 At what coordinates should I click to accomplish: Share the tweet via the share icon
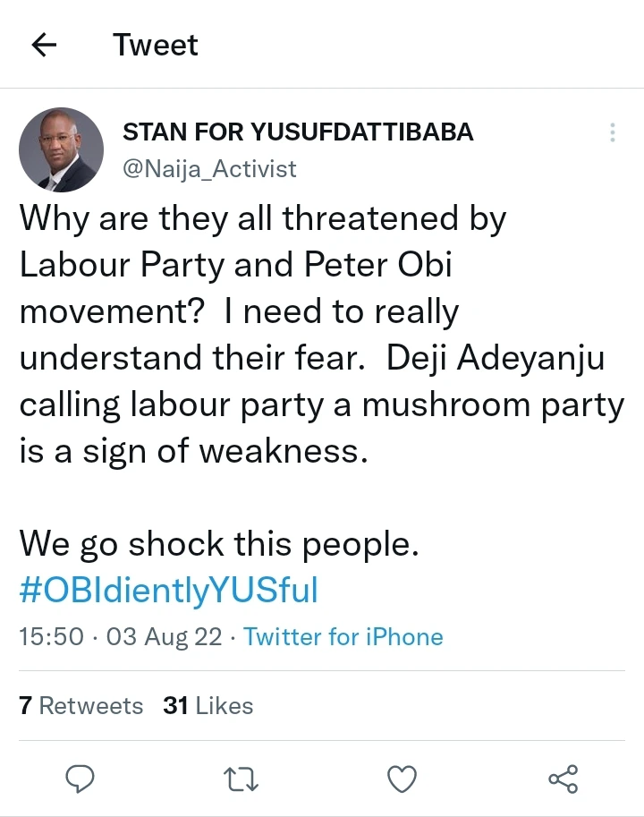click(x=563, y=778)
